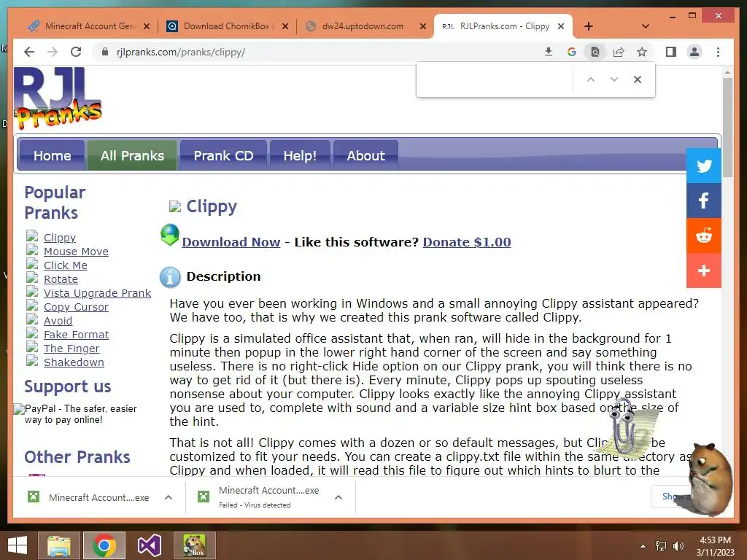Close the dw24.uptodown.com tab
The image size is (747, 560).
point(422,26)
